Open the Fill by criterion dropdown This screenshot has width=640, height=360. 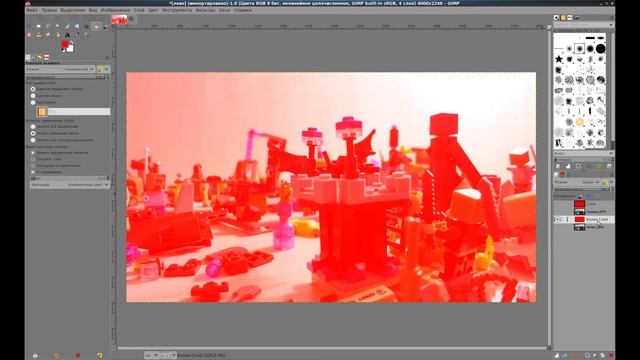70,184
